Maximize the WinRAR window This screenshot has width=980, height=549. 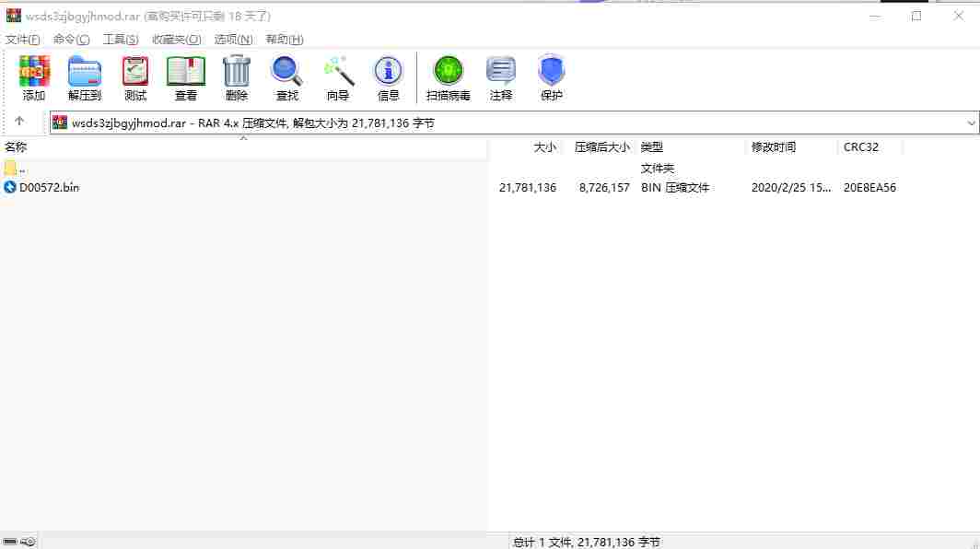916,17
